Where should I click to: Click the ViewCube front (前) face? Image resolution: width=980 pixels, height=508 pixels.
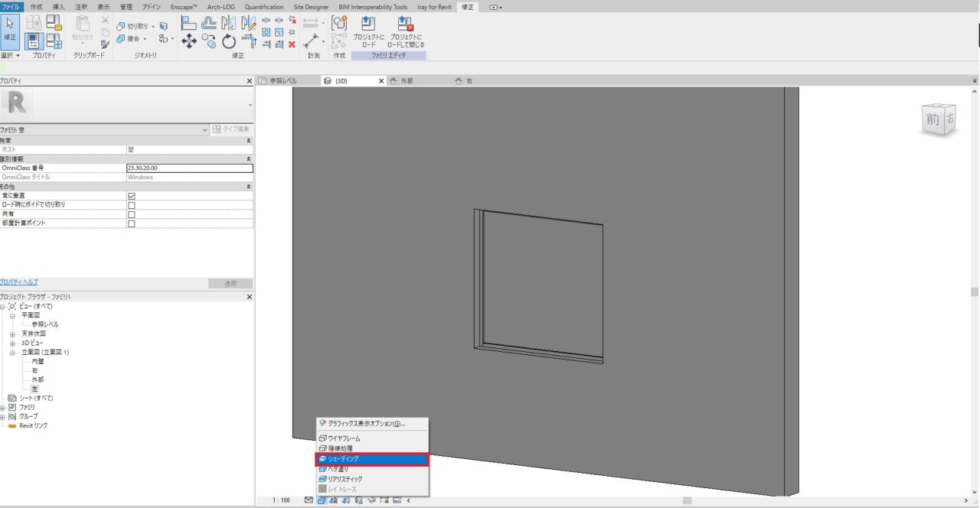933,119
